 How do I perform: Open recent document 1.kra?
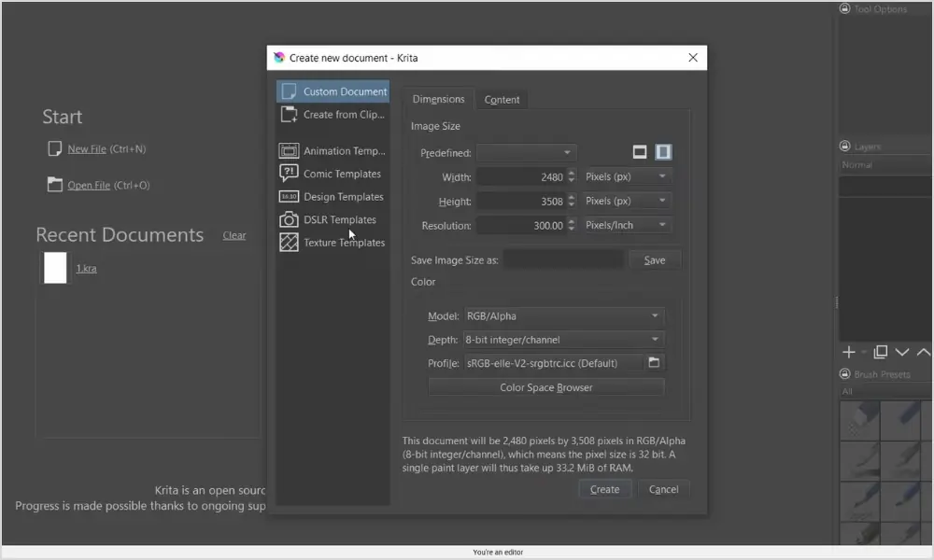85,268
